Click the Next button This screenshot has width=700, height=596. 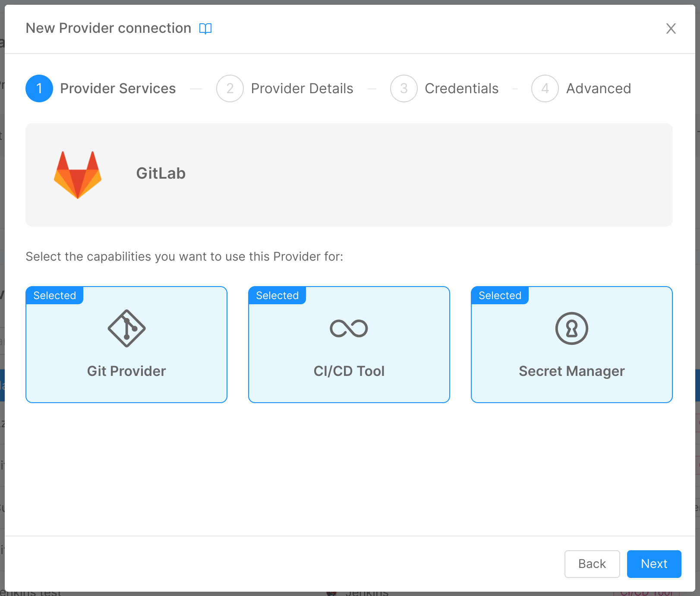point(654,564)
